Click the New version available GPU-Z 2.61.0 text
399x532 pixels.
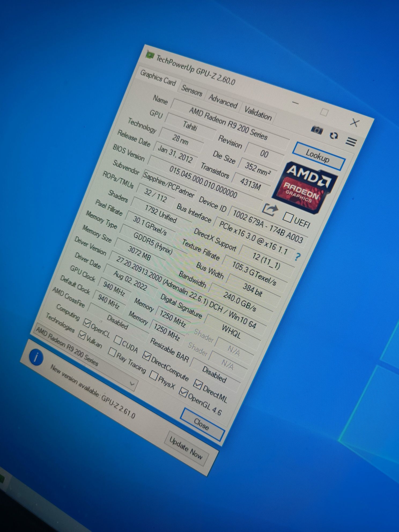tap(93, 391)
